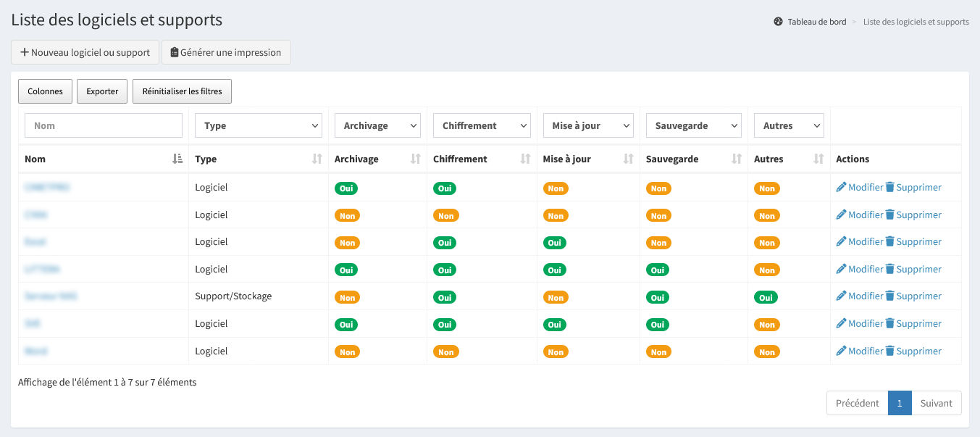Click Nouveau logiciel ou support button
This screenshot has width=980, height=437.
(x=85, y=52)
